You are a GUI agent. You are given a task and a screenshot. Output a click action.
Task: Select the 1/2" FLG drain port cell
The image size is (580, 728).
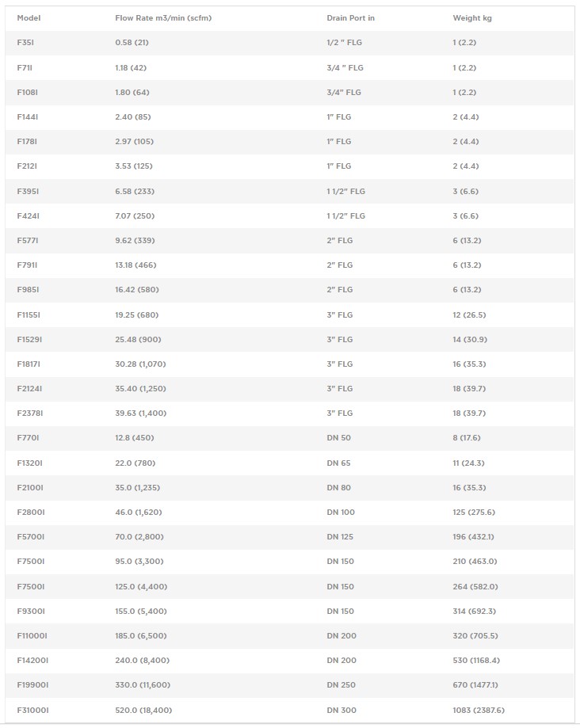coord(345,43)
